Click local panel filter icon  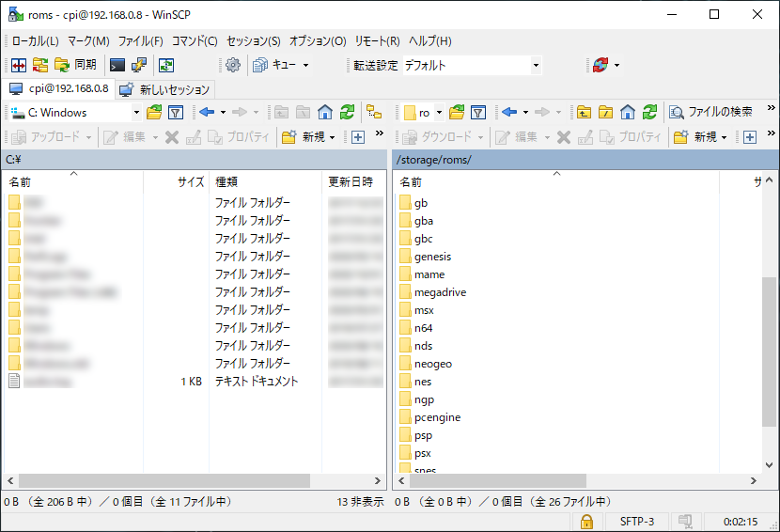point(176,113)
